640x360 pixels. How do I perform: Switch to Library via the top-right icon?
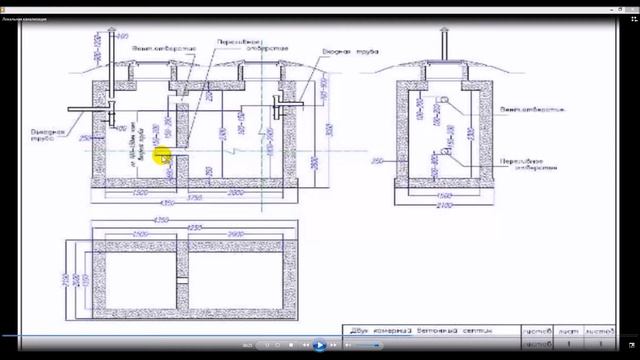(x=634, y=19)
